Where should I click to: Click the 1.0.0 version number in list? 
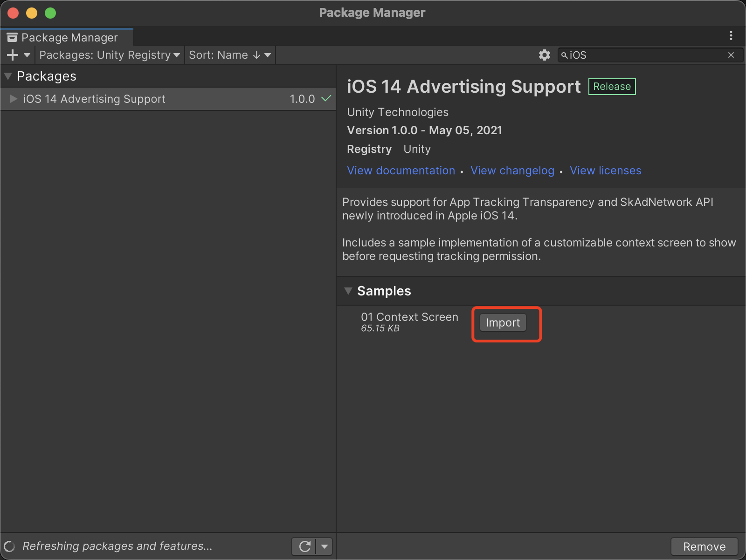(x=302, y=99)
